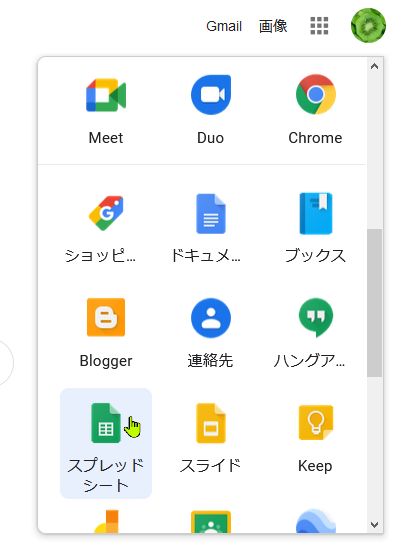
Task: Open the partially visible AdSense icon
Action: tap(106, 522)
